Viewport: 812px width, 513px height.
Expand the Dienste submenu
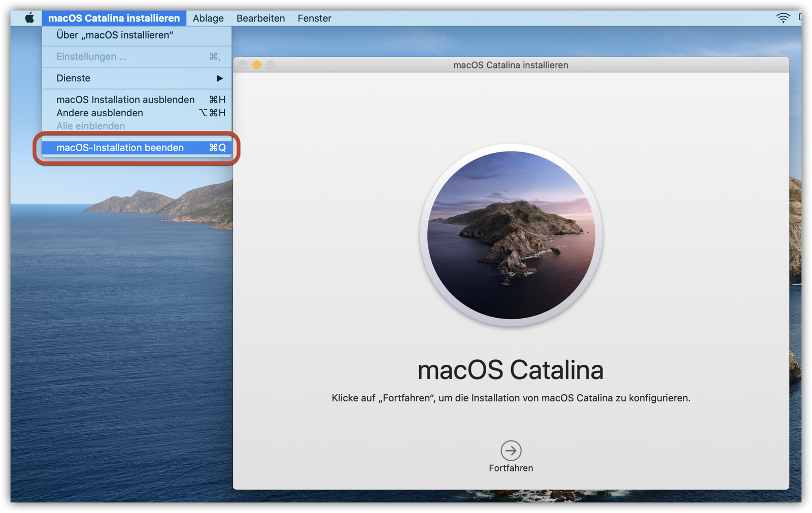137,78
